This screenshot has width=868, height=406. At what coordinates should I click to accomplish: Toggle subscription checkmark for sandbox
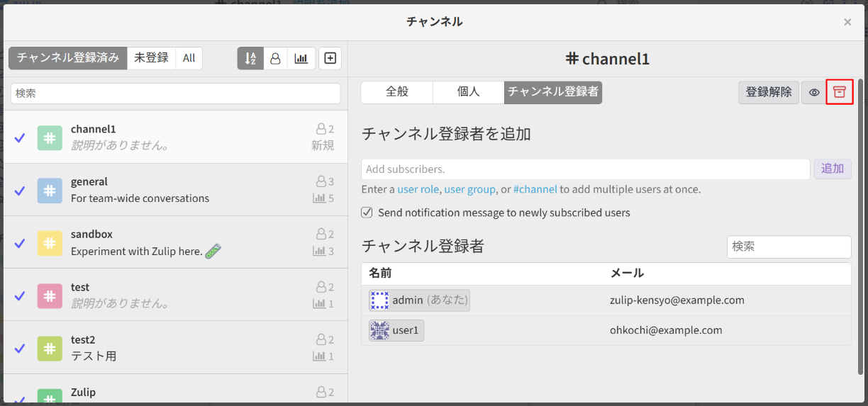[20, 242]
